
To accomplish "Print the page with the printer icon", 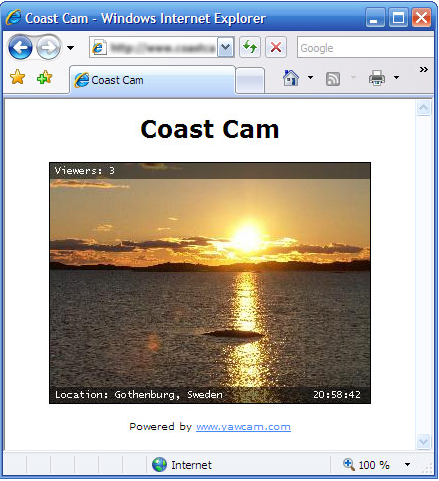I will point(377,78).
